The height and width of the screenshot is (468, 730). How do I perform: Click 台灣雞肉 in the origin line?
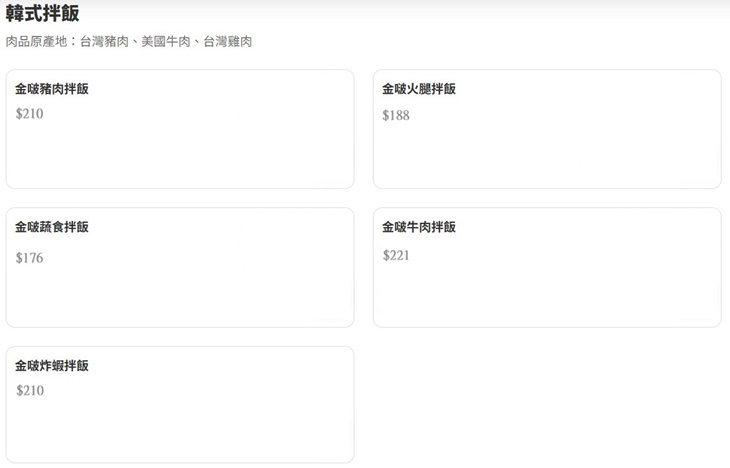[x=228, y=42]
